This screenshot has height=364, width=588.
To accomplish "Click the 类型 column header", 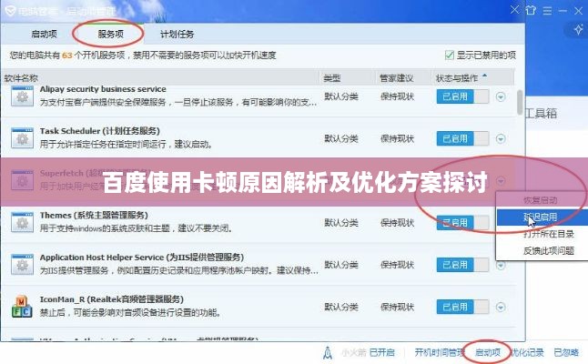I will [x=332, y=78].
